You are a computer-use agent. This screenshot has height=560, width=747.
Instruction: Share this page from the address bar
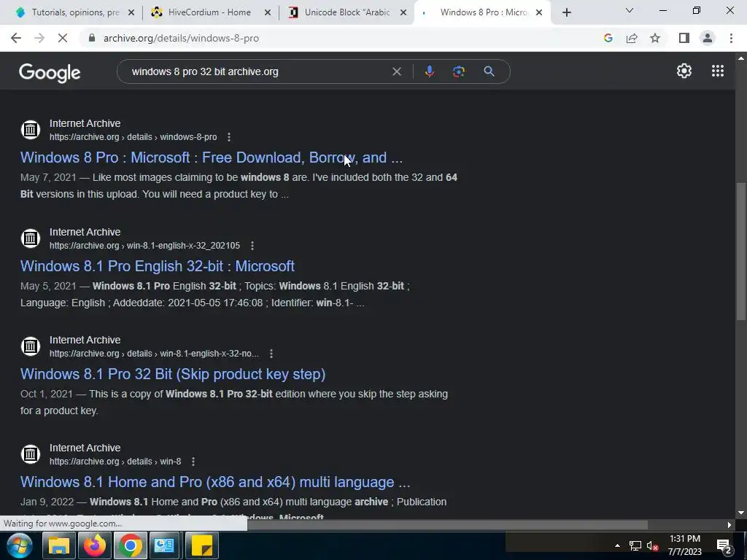pyautogui.click(x=632, y=38)
